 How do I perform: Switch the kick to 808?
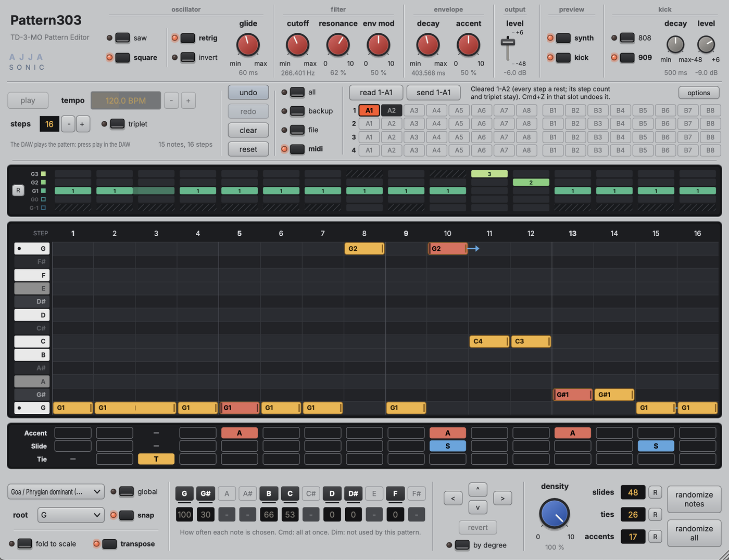click(627, 38)
